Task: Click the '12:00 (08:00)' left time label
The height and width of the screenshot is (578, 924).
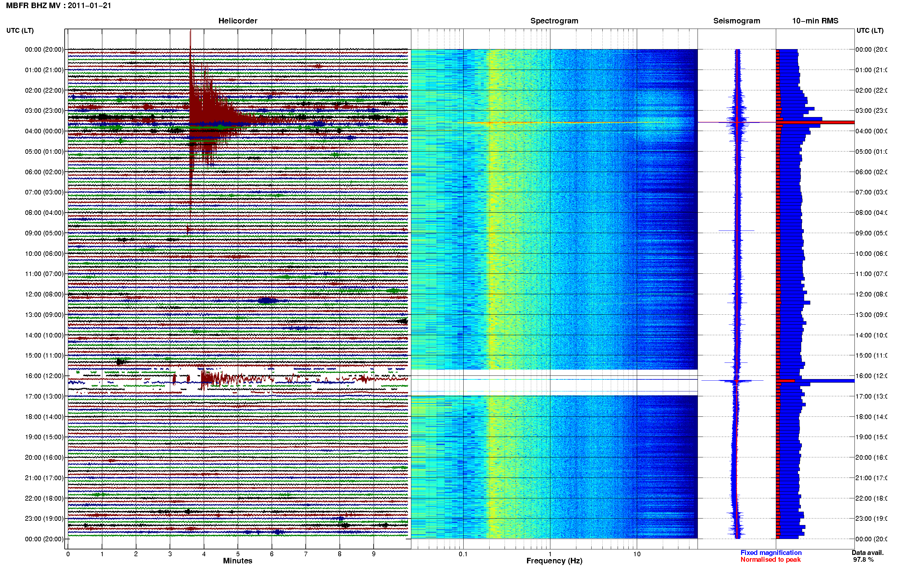Action: click(x=44, y=294)
